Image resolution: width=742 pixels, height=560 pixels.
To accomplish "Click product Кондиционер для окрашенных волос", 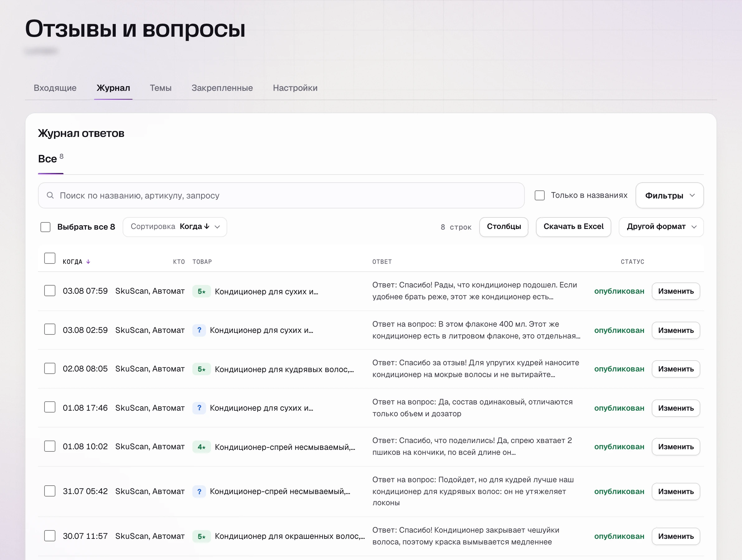I will [x=289, y=536].
